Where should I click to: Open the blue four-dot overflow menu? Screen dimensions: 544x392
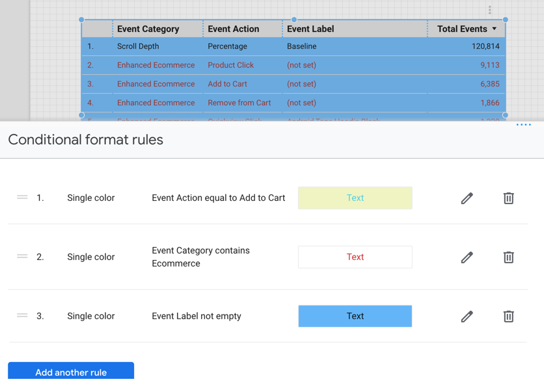[x=523, y=125]
